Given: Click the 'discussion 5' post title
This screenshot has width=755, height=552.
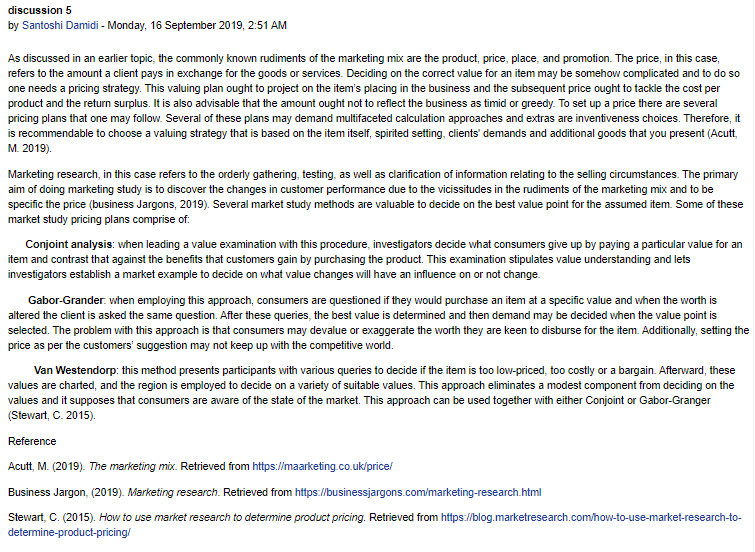Looking at the screenshot, I should coord(40,10).
